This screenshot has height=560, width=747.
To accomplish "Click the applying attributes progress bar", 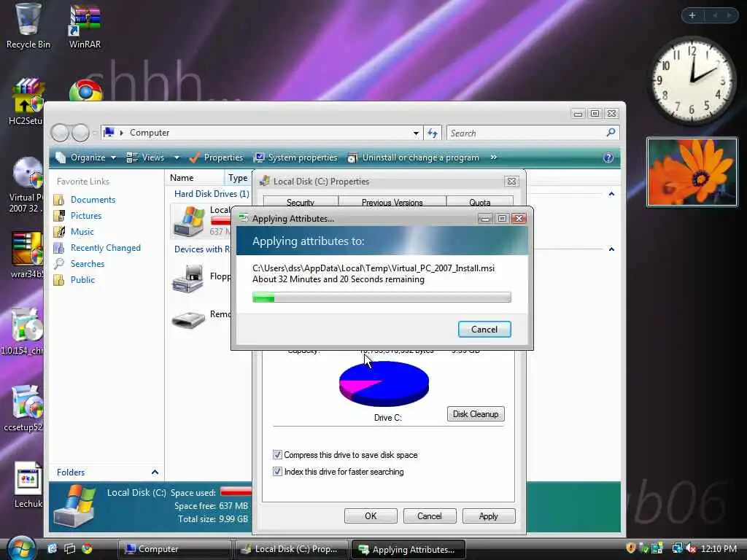I will [382, 297].
